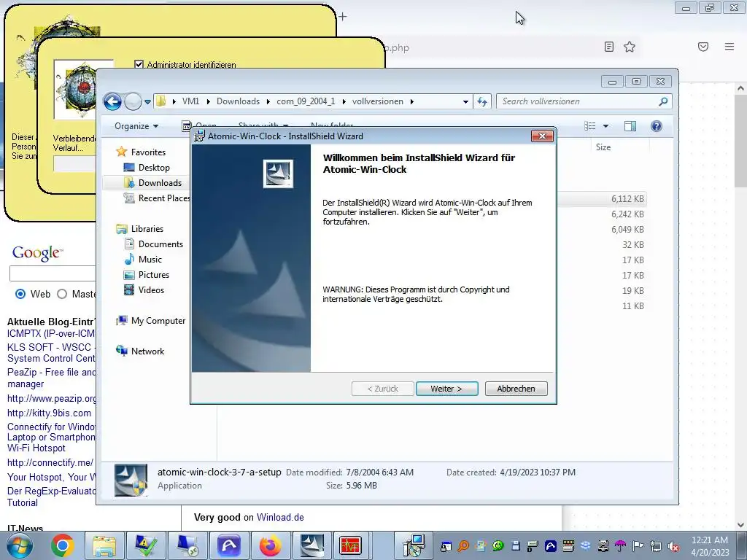The width and height of the screenshot is (747, 560).
Task: Expand the arrow after vollversionen breadcrumb
Action: (411, 101)
